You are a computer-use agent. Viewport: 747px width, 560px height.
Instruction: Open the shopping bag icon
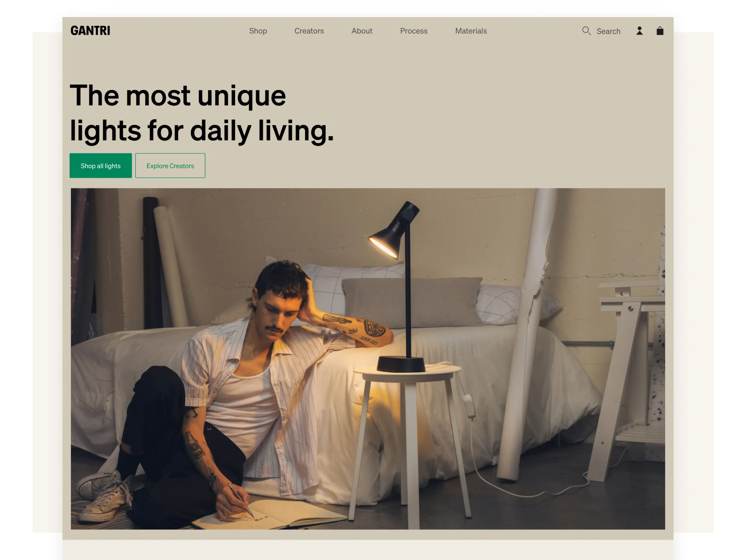(x=660, y=31)
